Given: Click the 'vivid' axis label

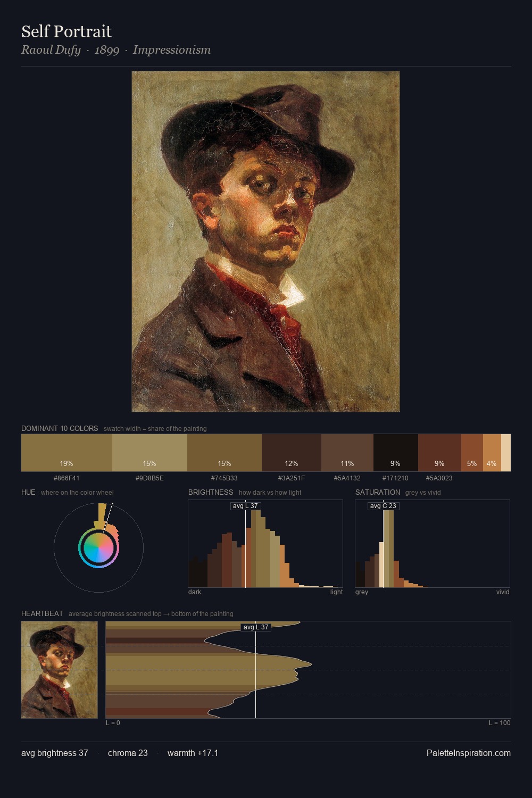Looking at the screenshot, I should 503,592.
